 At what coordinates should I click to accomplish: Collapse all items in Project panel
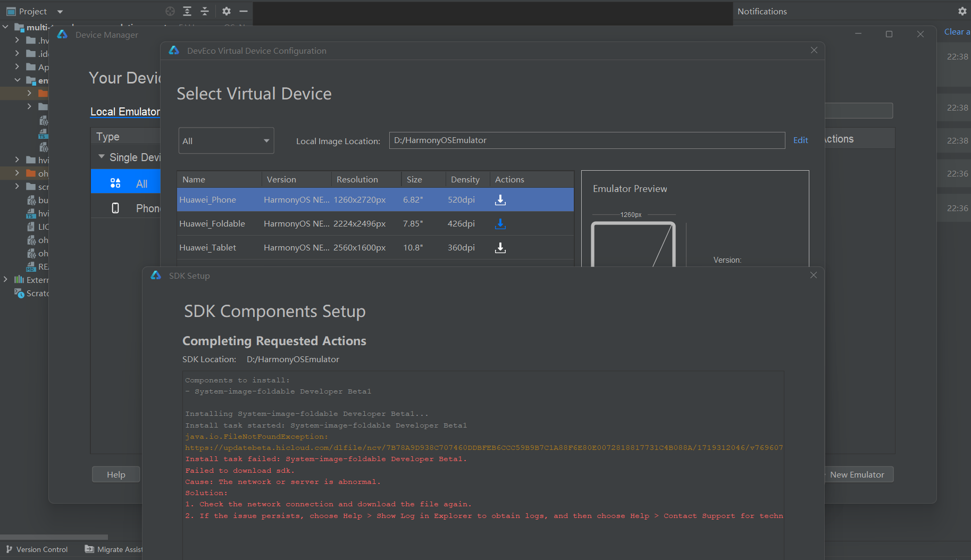click(205, 11)
